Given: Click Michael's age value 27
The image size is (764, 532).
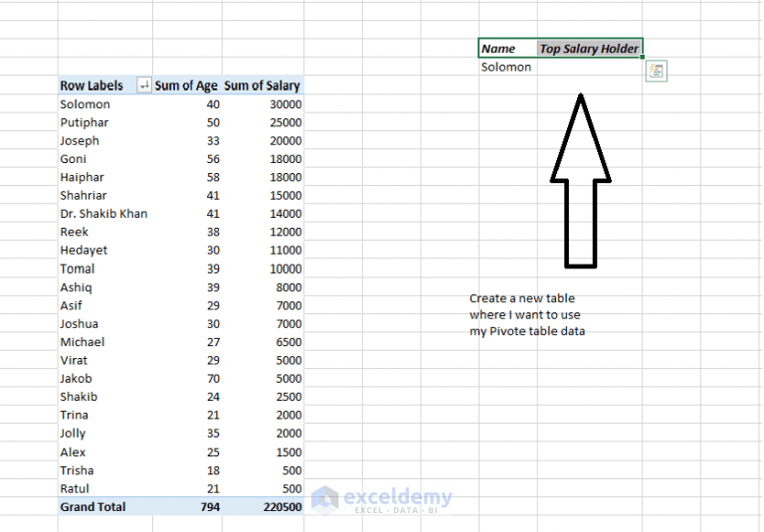Looking at the screenshot, I should [x=213, y=342].
